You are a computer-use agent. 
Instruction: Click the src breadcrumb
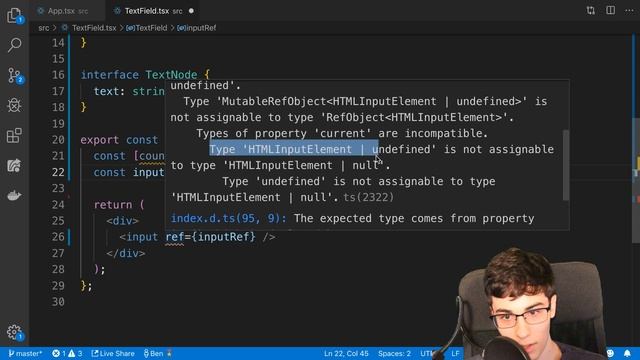pyautogui.click(x=43, y=28)
